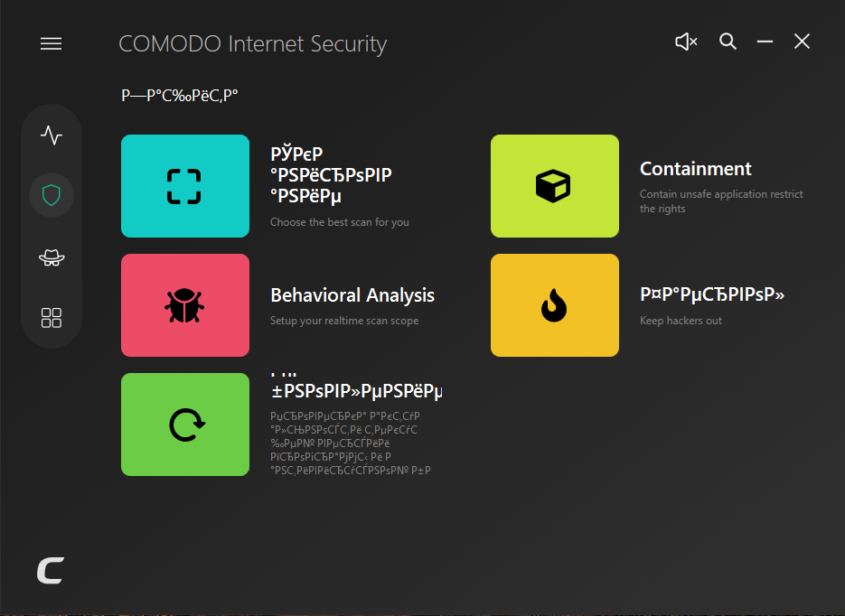Open the hamburger menu
The image size is (845, 616).
click(52, 43)
